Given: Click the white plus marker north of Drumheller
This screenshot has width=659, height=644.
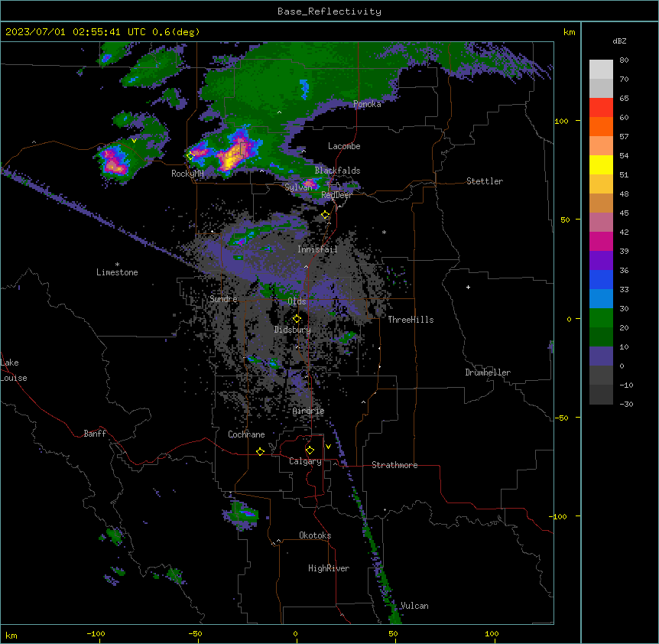Looking at the screenshot, I should [x=468, y=287].
